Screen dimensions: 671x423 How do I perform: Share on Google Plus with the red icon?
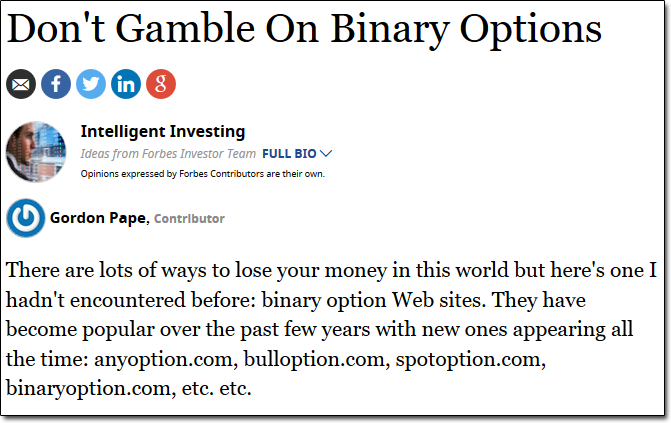161,84
